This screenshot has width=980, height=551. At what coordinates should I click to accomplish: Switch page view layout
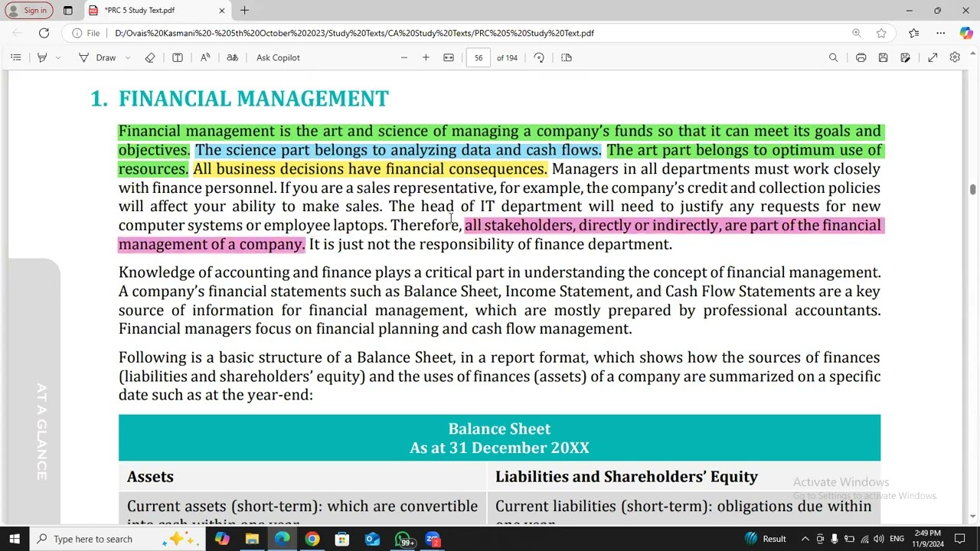pos(567,57)
